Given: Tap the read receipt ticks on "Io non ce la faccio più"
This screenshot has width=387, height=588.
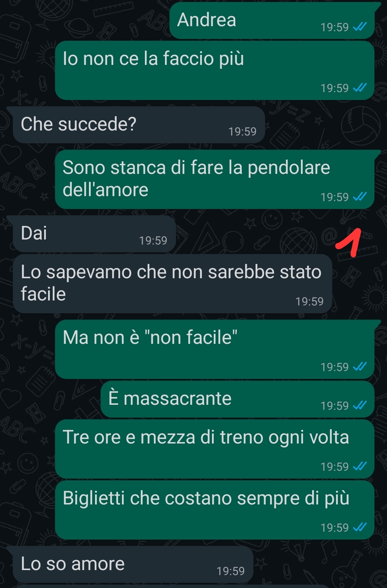Looking at the screenshot, I should 360,88.
